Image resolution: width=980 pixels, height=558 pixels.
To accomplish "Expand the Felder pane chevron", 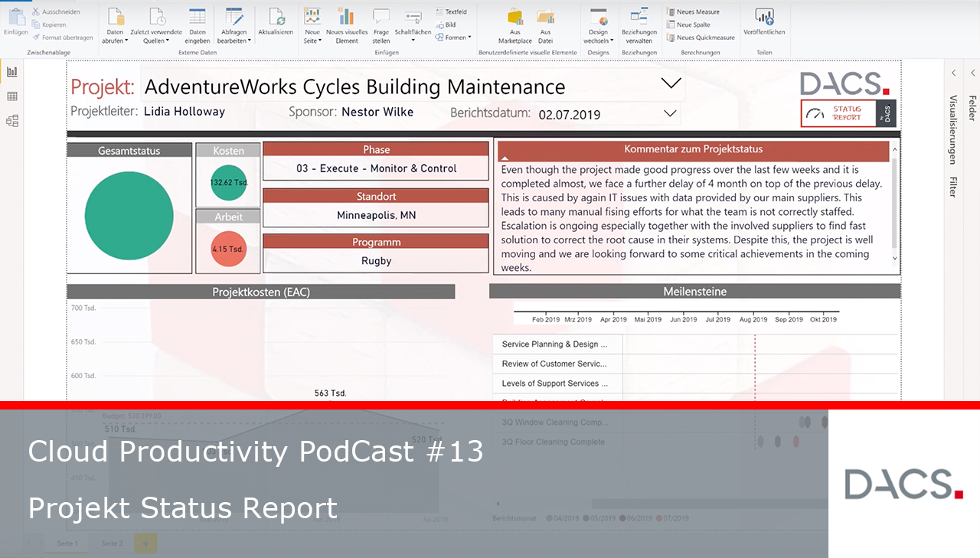I will pyautogui.click(x=973, y=73).
